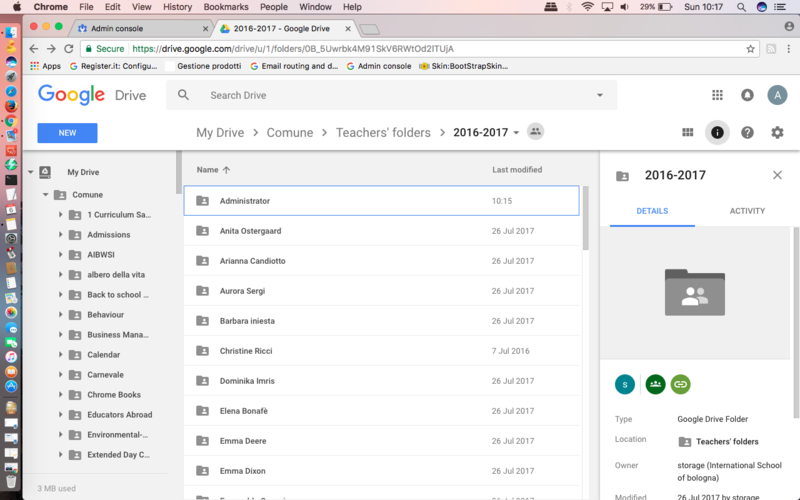This screenshot has width=800, height=500.
Task: Open Gestione prodotti bookmark
Action: pyautogui.click(x=204, y=66)
